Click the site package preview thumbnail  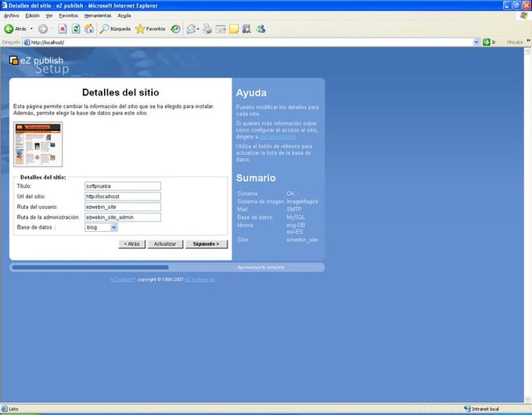tap(38, 144)
